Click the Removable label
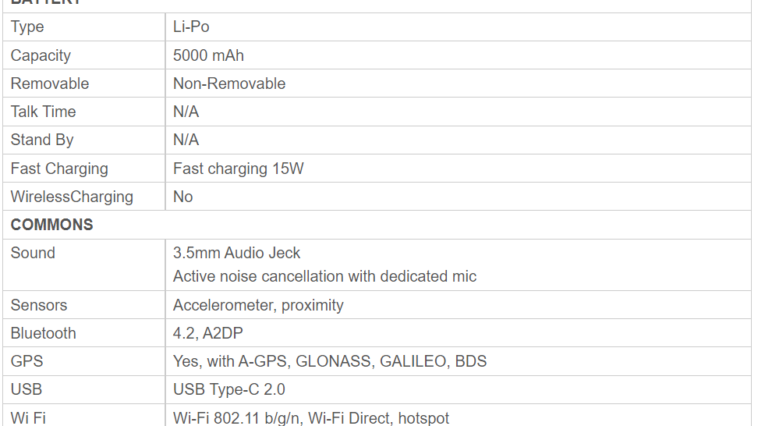Viewport: 758px width, 426px height. (50, 83)
